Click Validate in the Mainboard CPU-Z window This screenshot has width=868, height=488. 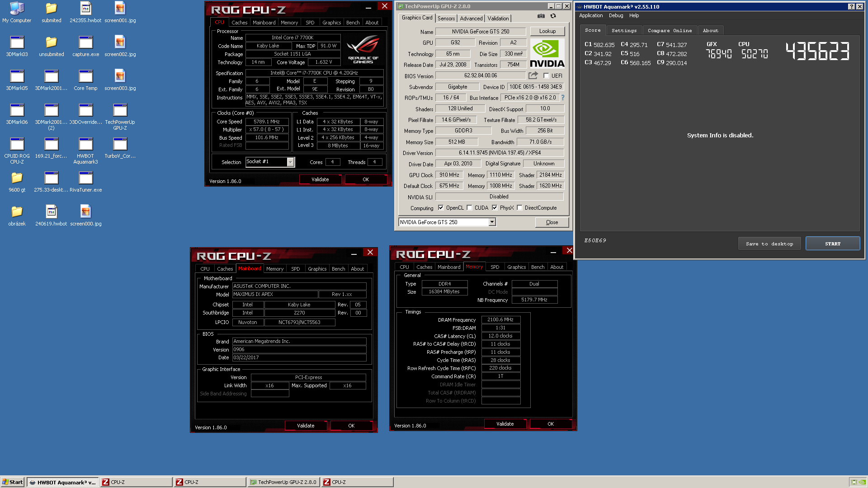pyautogui.click(x=306, y=426)
